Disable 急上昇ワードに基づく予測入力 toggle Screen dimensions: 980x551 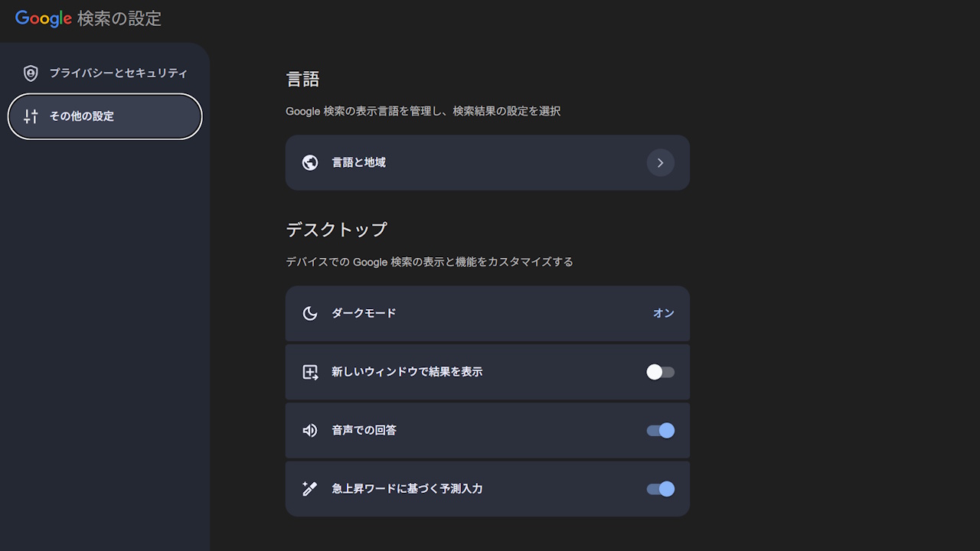[x=660, y=489]
